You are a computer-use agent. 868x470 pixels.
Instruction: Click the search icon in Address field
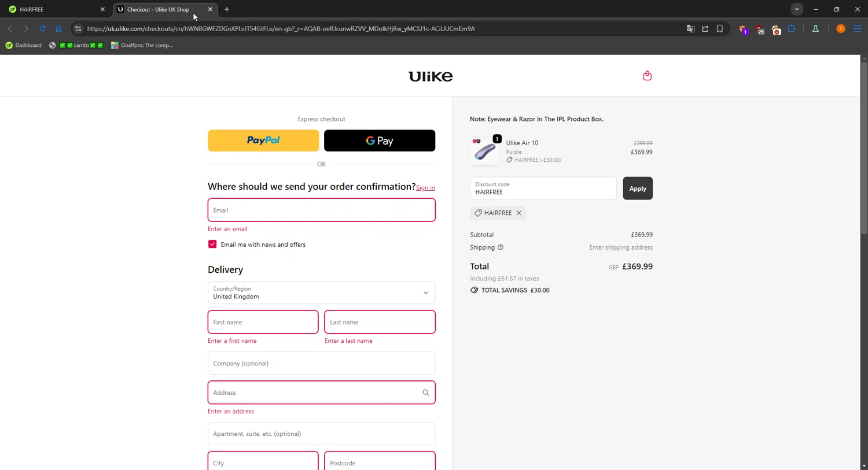[x=425, y=393]
